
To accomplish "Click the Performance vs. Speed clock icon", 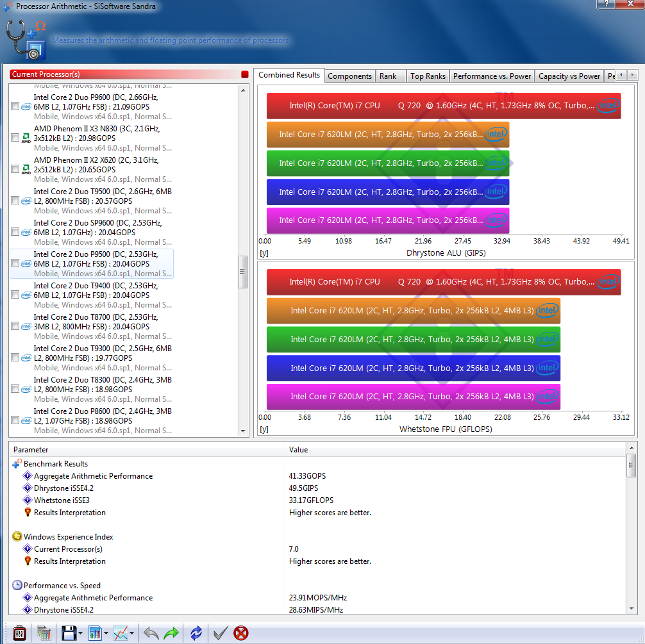I will (x=17, y=585).
